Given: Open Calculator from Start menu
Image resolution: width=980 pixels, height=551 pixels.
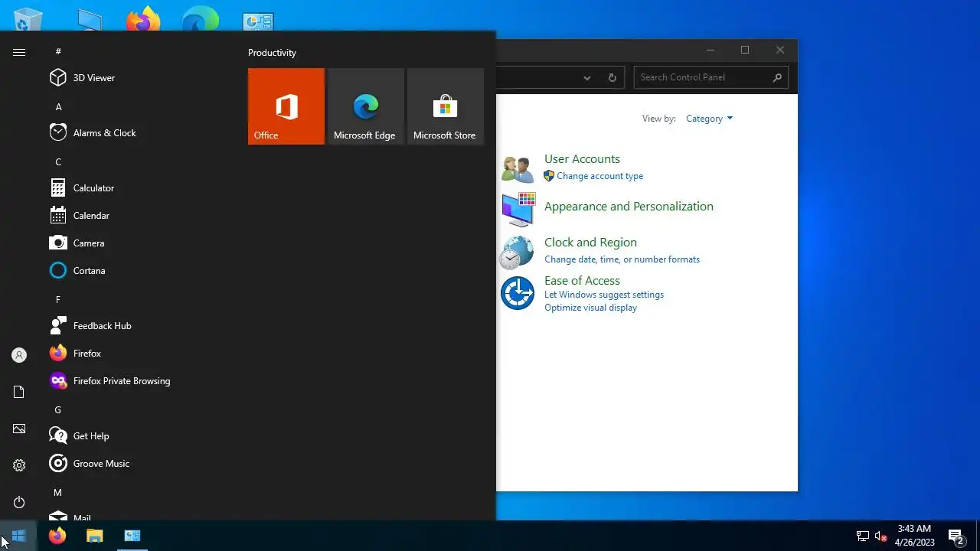Looking at the screenshot, I should pos(138,187).
